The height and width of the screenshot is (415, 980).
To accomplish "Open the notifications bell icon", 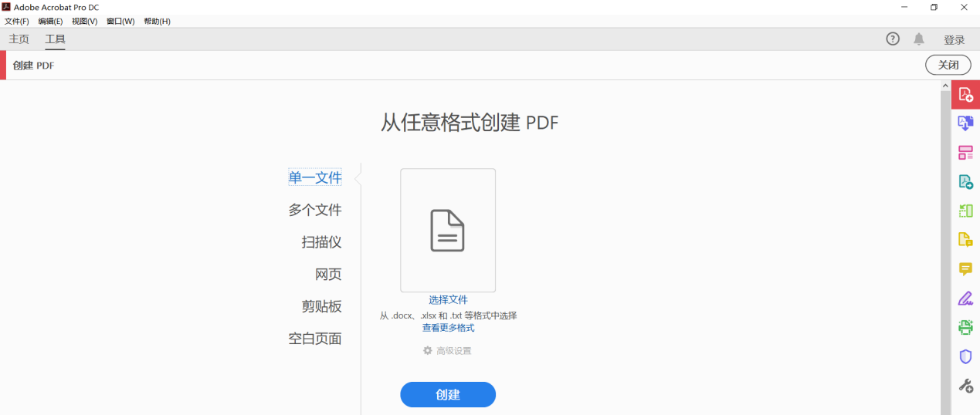I will [918, 39].
